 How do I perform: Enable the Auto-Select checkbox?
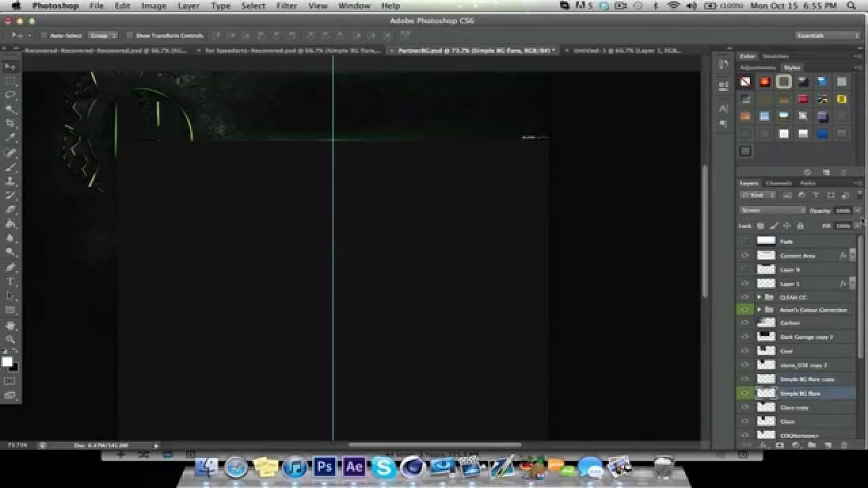tap(43, 35)
